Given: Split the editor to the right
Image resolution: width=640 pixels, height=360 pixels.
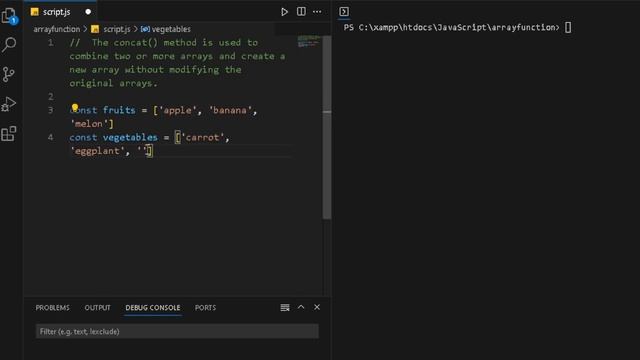Looking at the screenshot, I should tap(301, 11).
